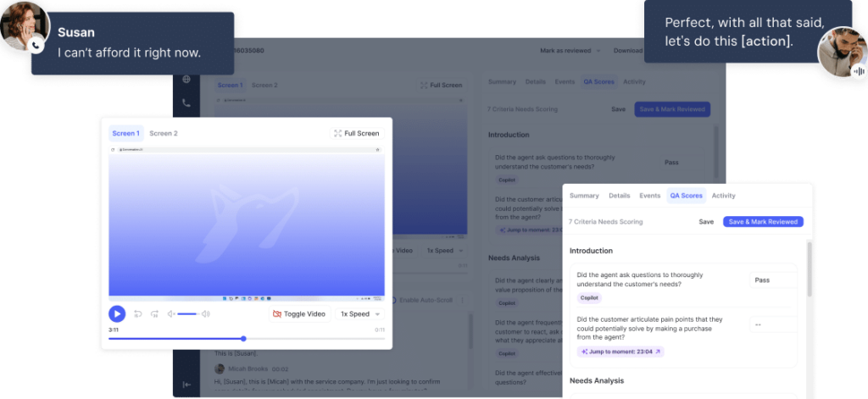Open the kebab menu beside Enable Auto-Scroll

[x=462, y=300]
